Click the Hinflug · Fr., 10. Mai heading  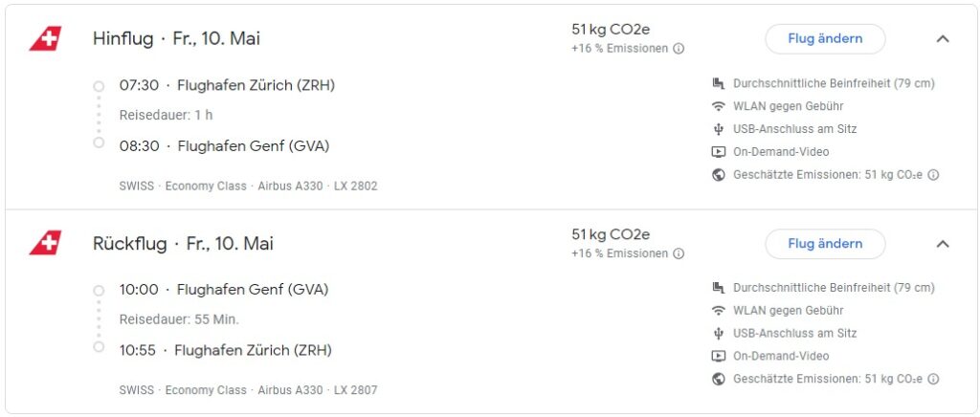tap(176, 38)
